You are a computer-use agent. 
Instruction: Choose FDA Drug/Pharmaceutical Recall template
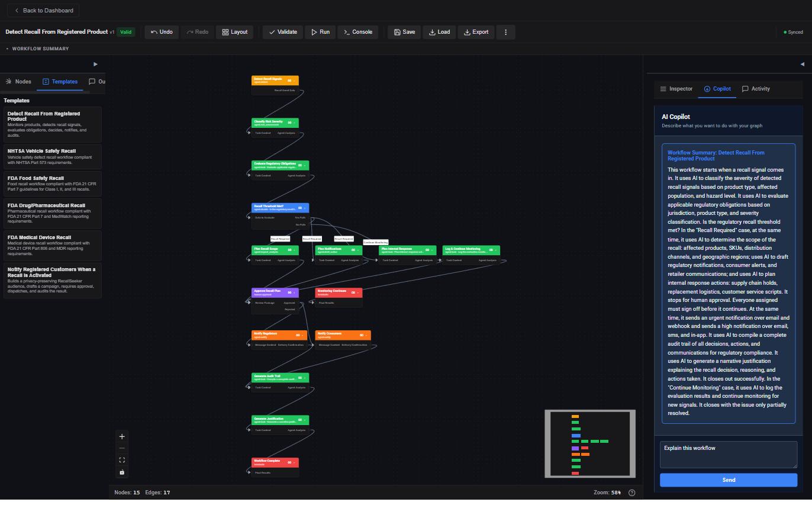coord(53,213)
